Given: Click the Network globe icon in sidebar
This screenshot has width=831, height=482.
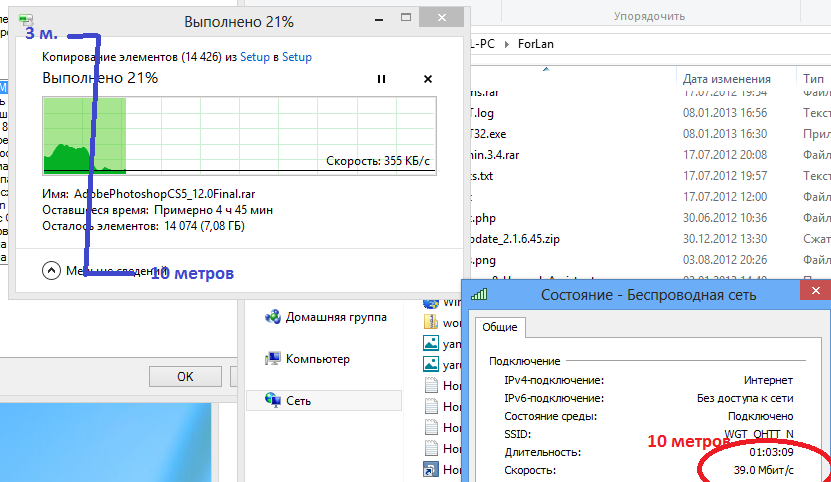Looking at the screenshot, I should pyautogui.click(x=273, y=400).
